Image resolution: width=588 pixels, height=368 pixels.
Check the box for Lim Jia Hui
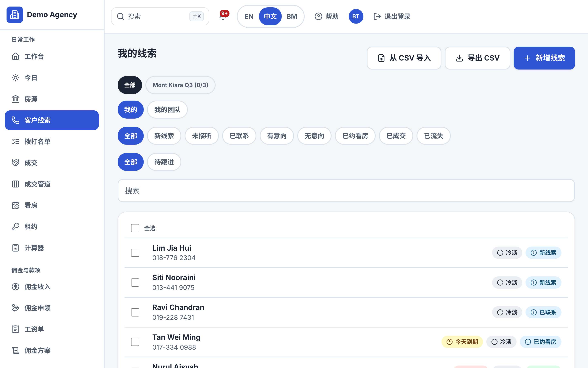point(135,253)
